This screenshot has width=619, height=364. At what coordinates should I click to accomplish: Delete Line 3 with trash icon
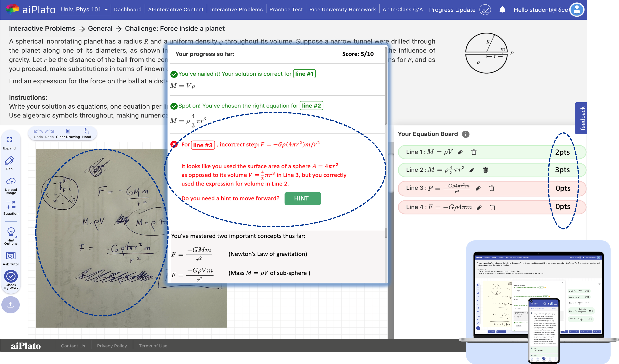click(492, 188)
